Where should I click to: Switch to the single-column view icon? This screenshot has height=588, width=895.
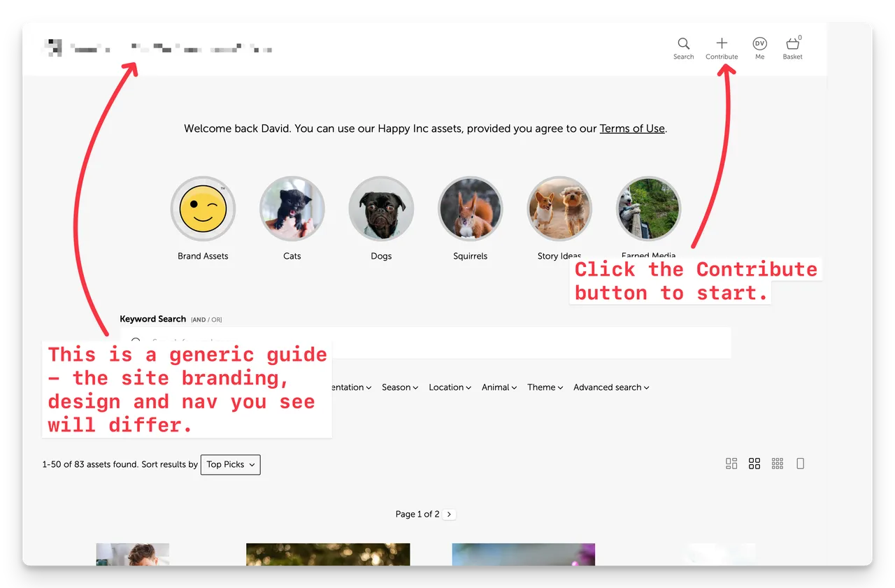click(801, 464)
